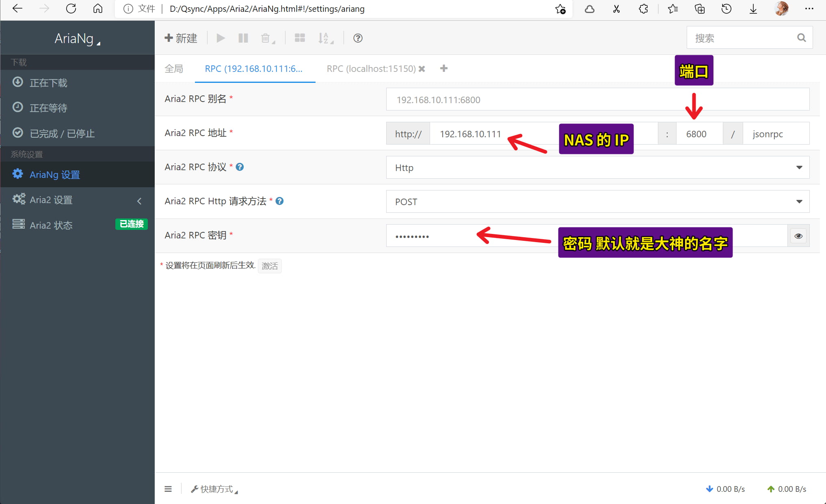
Task: Click the list icon in bottom status bar
Action: [168, 489]
